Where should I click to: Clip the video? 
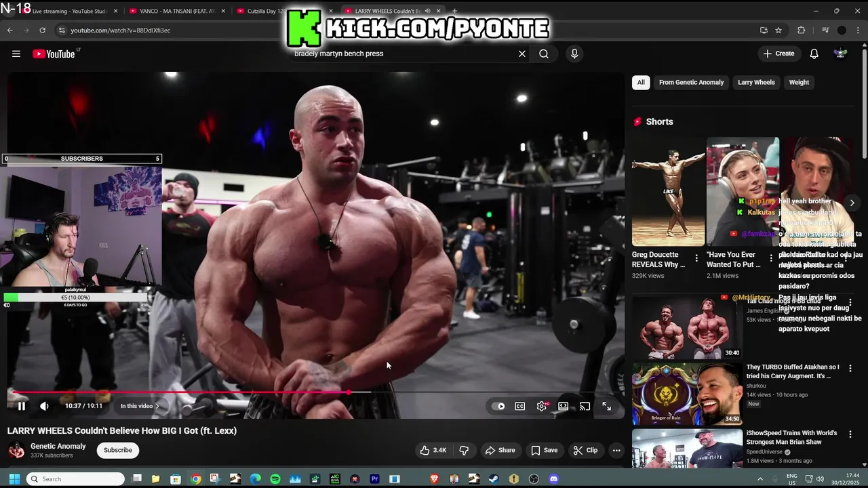pyautogui.click(x=585, y=450)
